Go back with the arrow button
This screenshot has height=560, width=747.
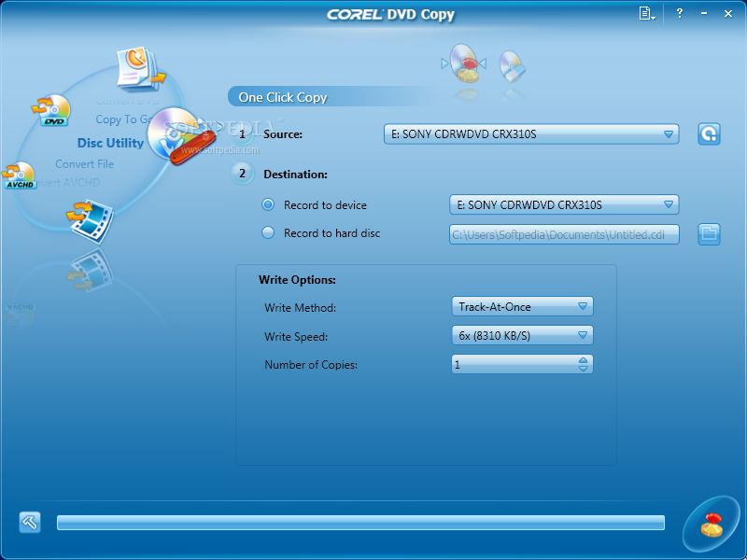click(30, 523)
